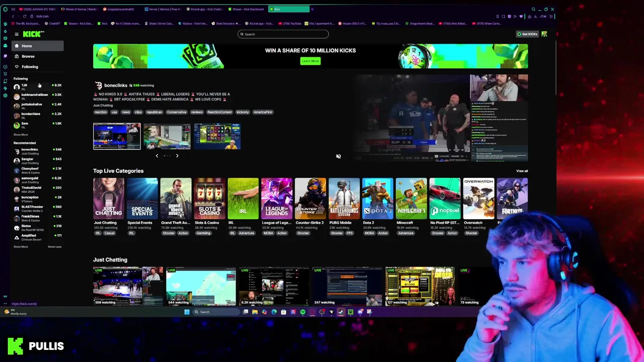
Task: Open Following in the sidebar
Action: [38, 66]
